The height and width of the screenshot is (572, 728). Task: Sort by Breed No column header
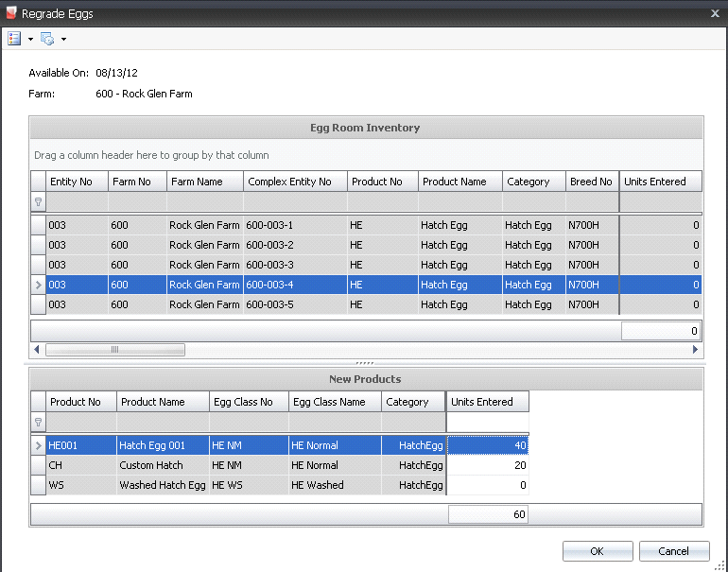(592, 182)
